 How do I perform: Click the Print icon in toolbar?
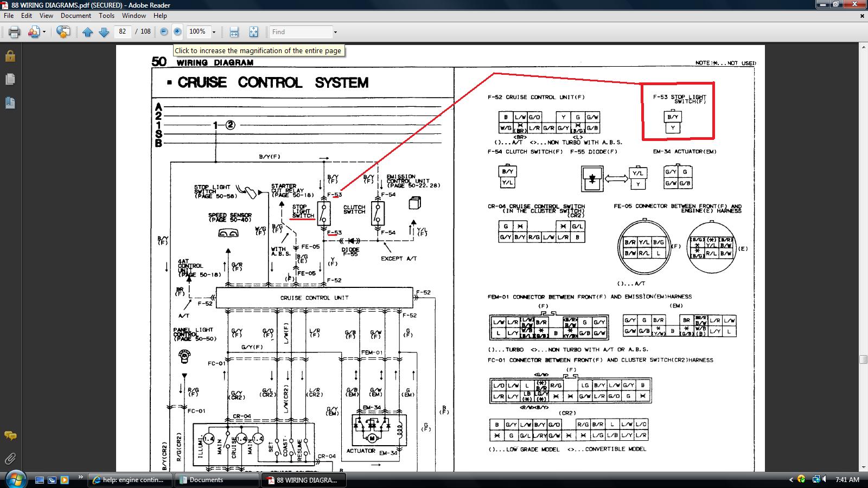pos(15,32)
